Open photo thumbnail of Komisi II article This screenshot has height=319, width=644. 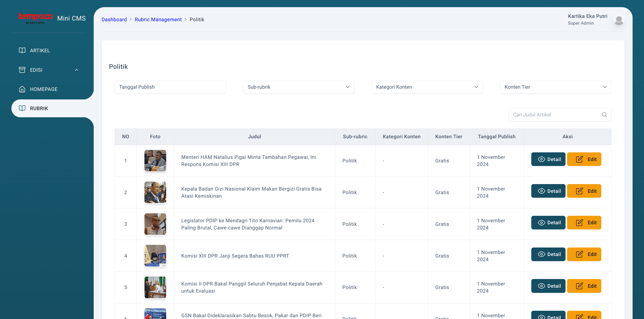[155, 287]
